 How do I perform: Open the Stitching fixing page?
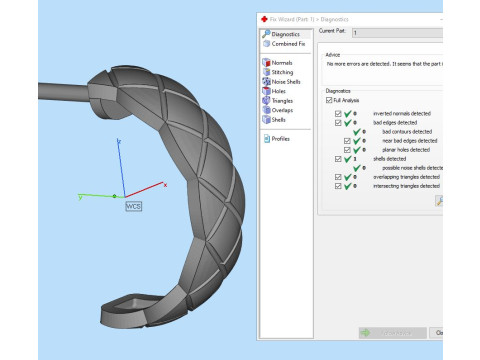278,72
